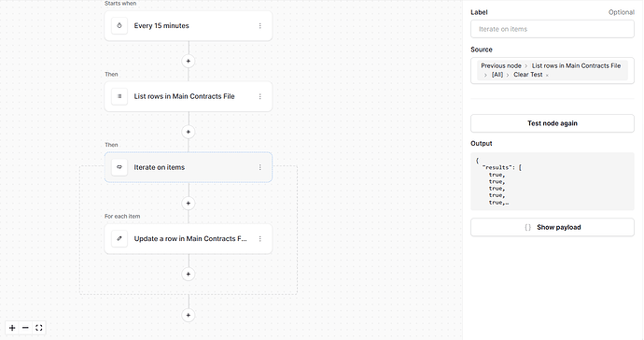
Task: Zoom in the canvas with plus icon
Action: pos(12,328)
